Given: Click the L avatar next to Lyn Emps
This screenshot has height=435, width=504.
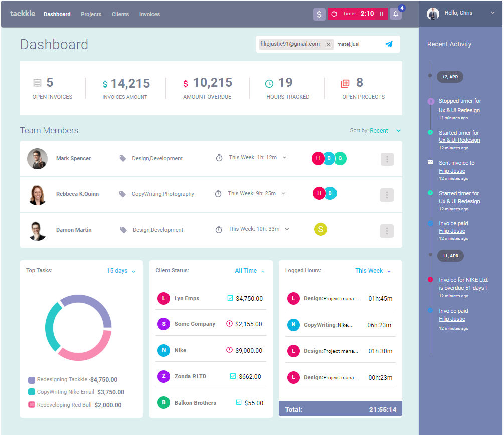Looking at the screenshot, I should click(163, 298).
